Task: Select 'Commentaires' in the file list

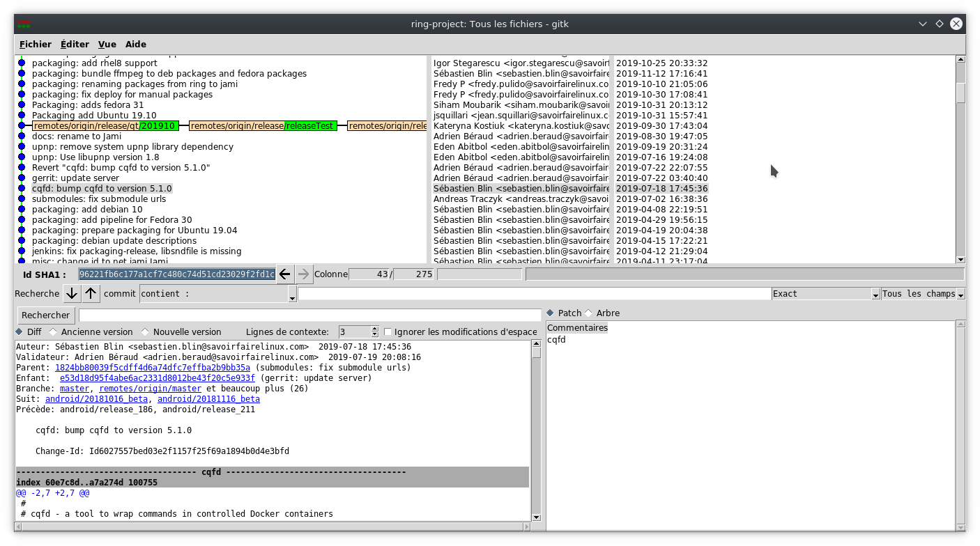Action: click(577, 328)
